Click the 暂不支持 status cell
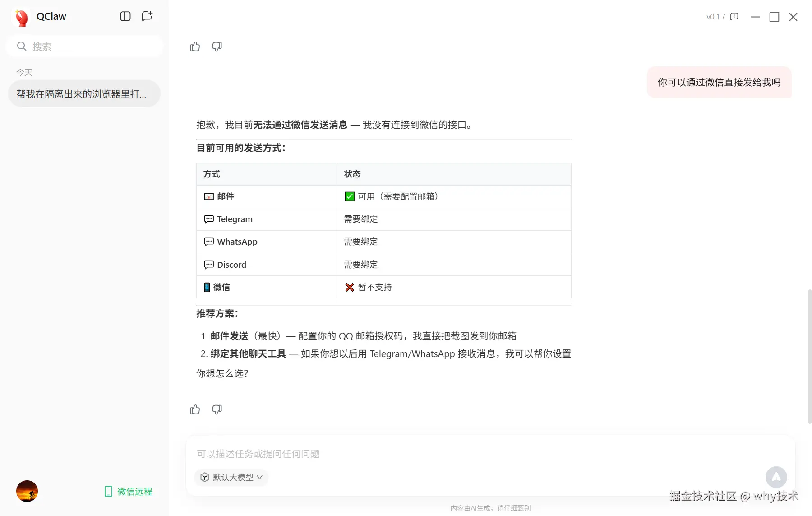 454,287
